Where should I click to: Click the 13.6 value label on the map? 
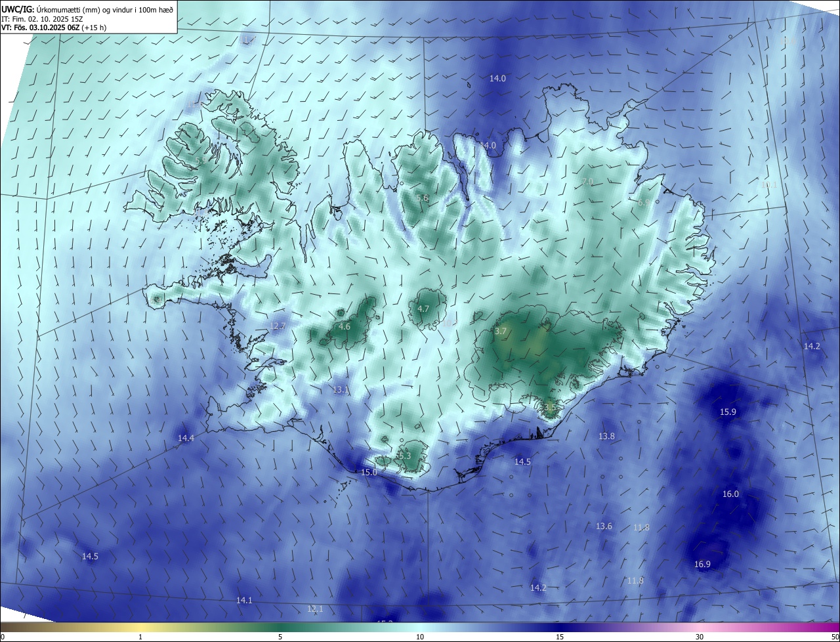click(x=604, y=526)
